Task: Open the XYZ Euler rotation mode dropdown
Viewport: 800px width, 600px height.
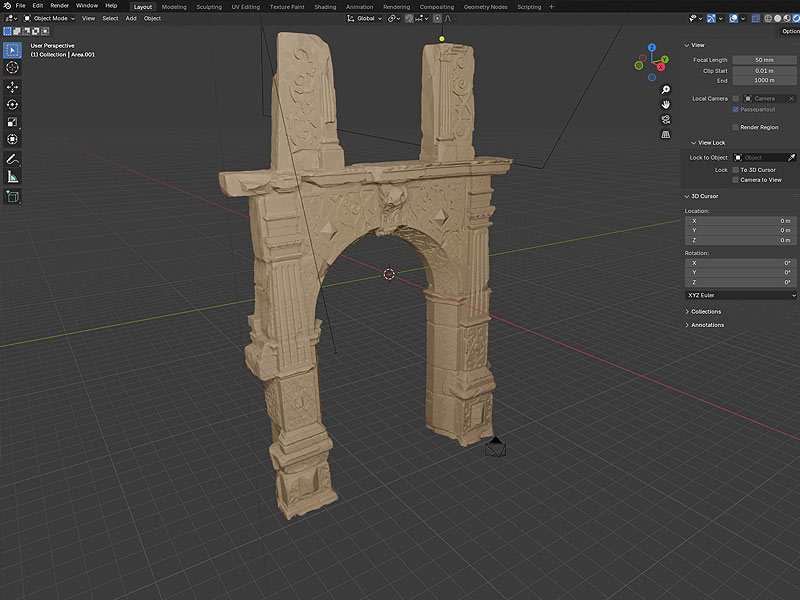Action: coord(741,295)
